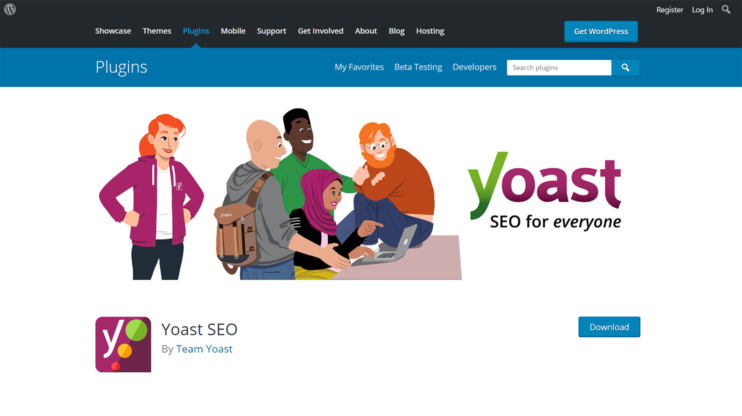The height and width of the screenshot is (416, 742).
Task: Open the Mobile menu link
Action: 233,31
